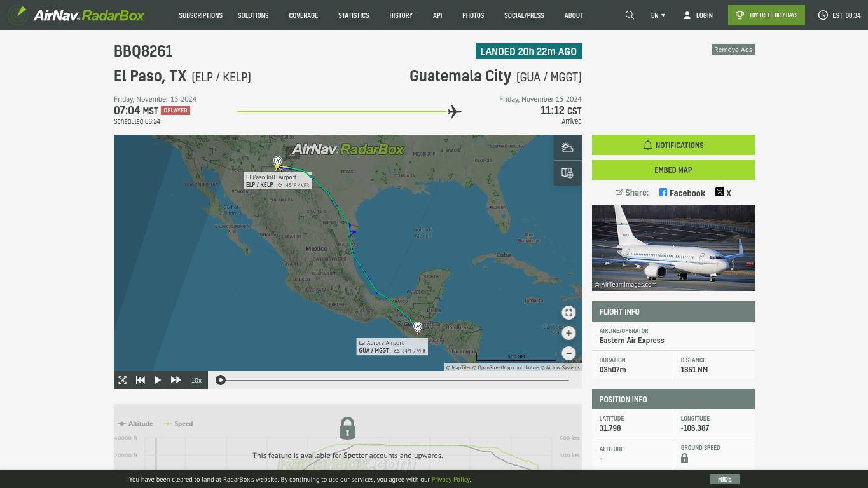Select the Embed Map button
This screenshot has height=488, width=868.
coord(673,170)
